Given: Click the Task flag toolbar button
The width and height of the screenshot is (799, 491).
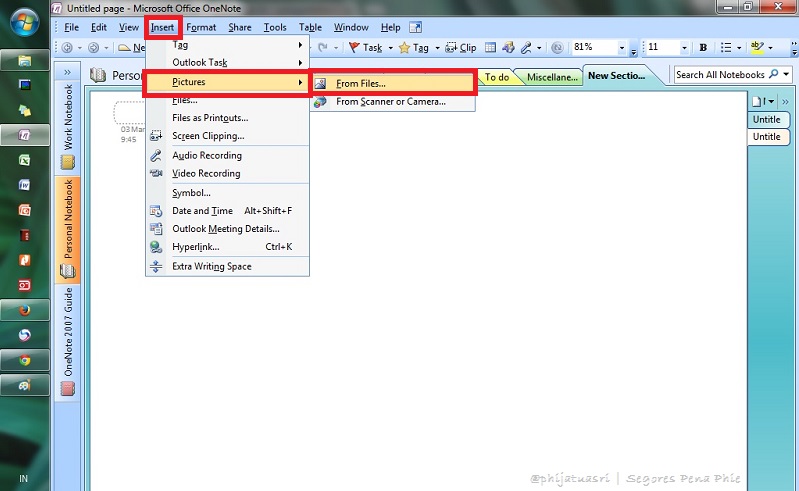Looking at the screenshot, I should pyautogui.click(x=366, y=47).
